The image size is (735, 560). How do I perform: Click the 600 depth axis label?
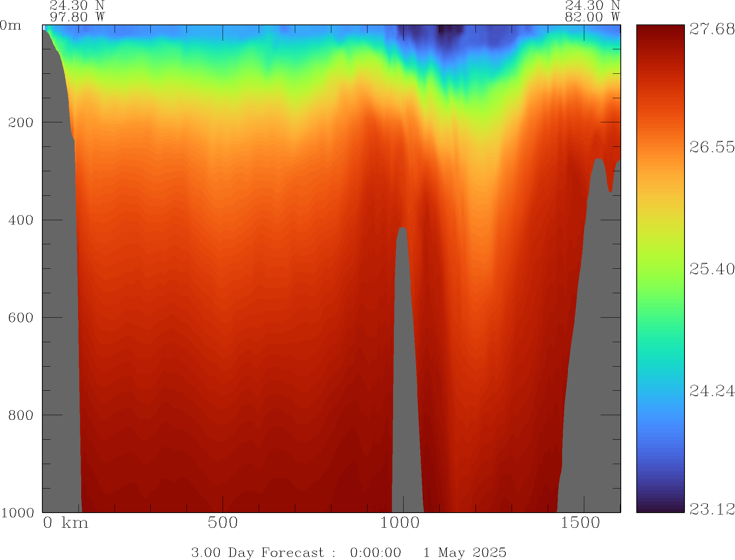click(21, 318)
